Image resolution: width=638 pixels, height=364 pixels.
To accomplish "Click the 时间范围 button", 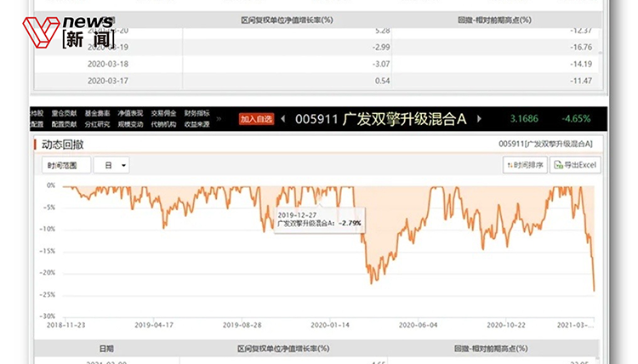I will (66, 165).
